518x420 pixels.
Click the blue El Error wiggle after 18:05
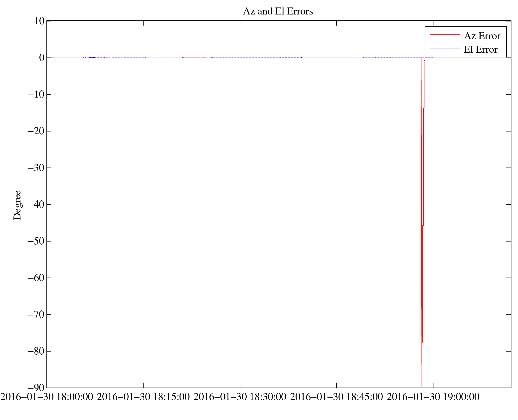92,57
